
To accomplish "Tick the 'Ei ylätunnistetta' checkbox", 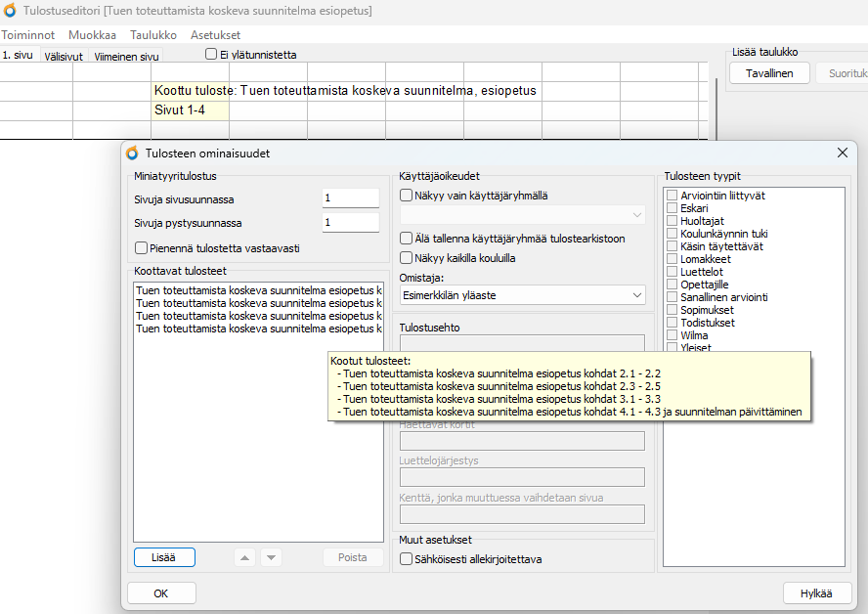I will coord(211,55).
